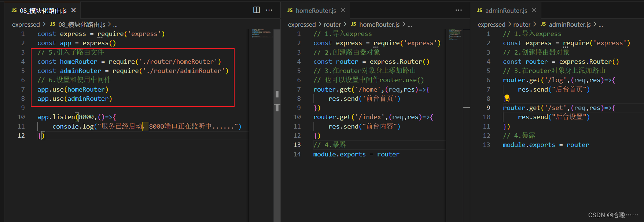The height and width of the screenshot is (222, 644).
Task: Click app.use(adminRouter) line
Action: coord(75,99)
